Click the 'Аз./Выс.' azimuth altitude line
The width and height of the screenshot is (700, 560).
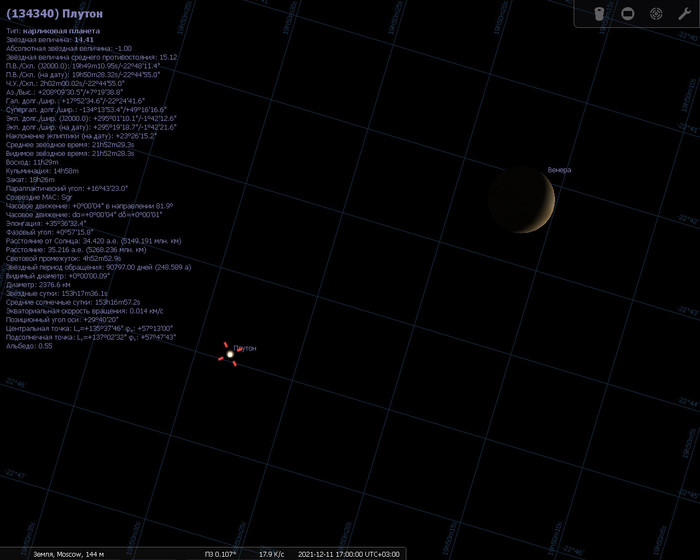(x=64, y=92)
